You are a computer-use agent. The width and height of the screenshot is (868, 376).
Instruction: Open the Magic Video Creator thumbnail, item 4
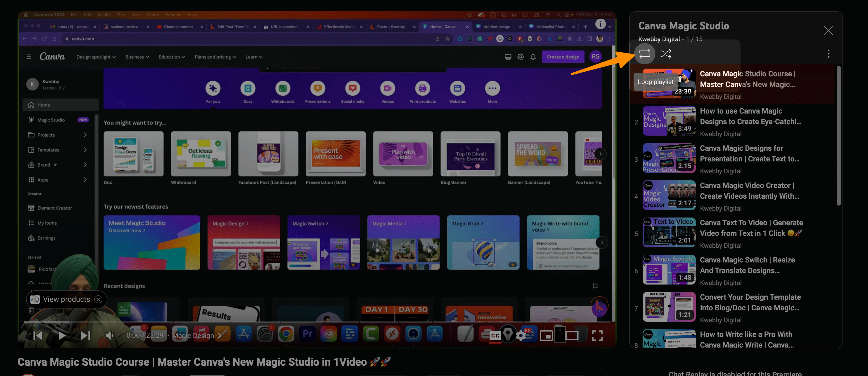click(x=669, y=195)
